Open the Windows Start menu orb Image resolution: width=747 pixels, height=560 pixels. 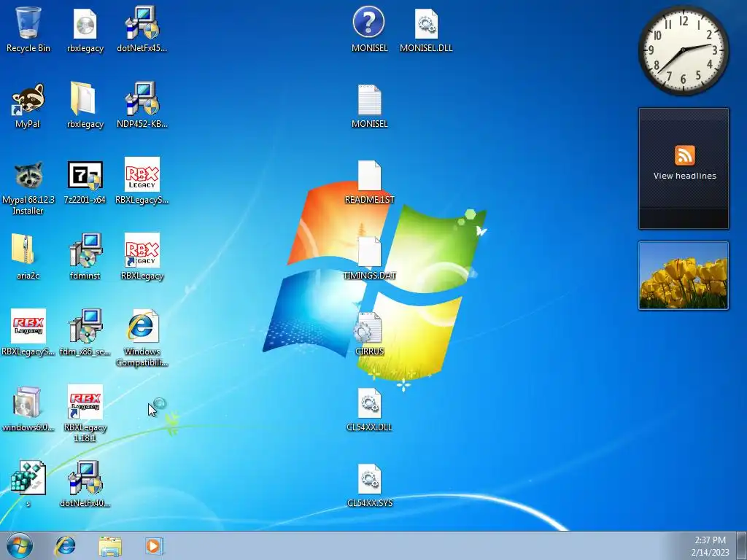click(19, 545)
